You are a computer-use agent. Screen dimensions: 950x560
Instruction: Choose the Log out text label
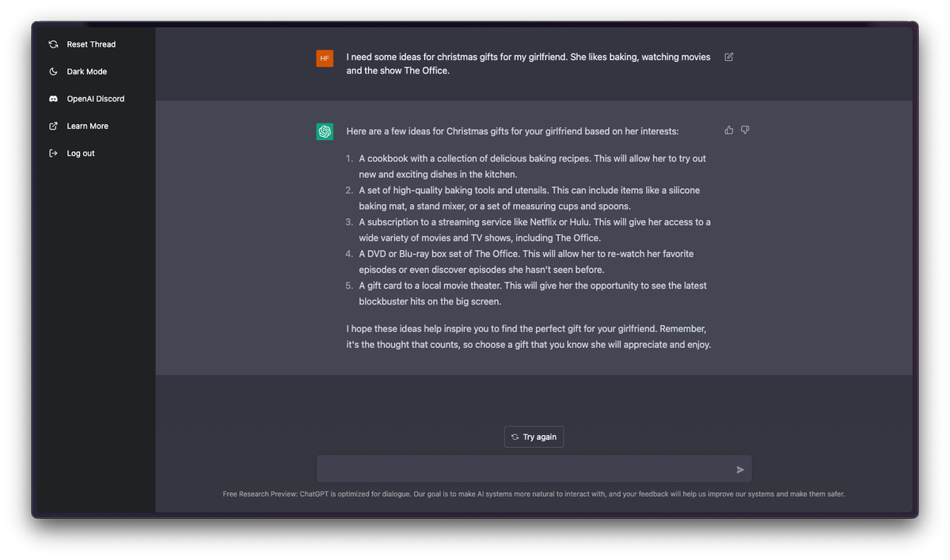pos(81,153)
